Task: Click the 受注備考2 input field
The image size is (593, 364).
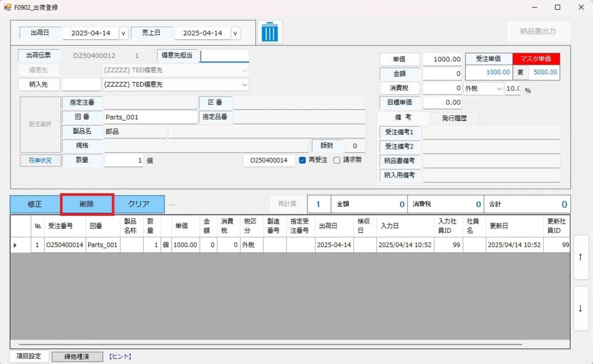Action: click(491, 146)
